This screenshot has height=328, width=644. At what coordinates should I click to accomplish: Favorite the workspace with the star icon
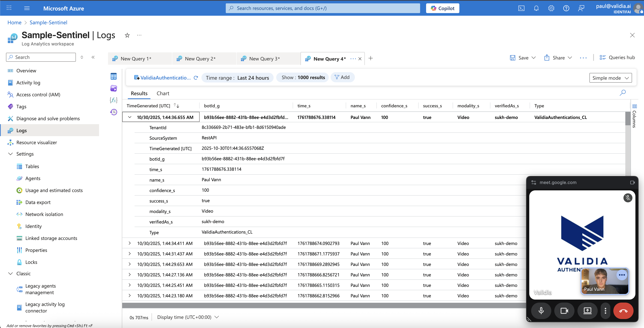[x=127, y=35]
